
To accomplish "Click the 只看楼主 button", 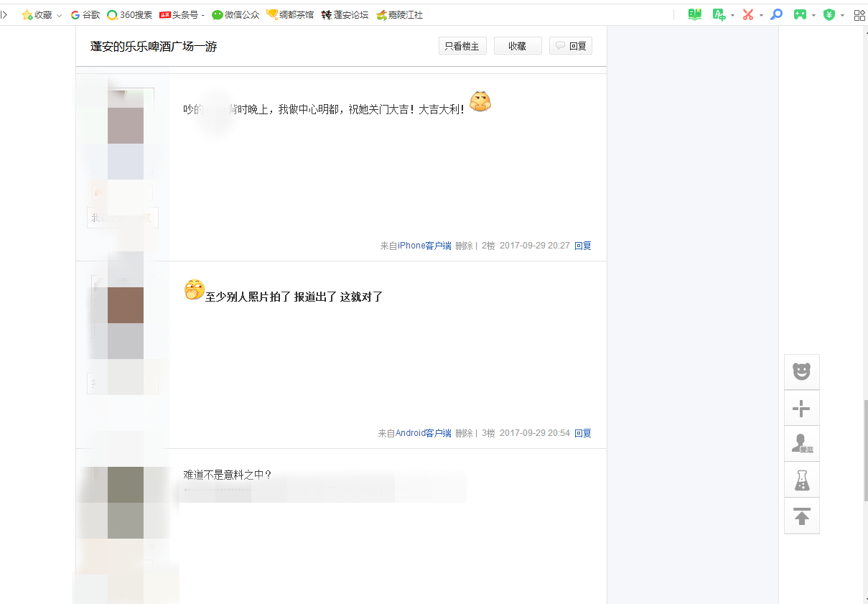I will [462, 46].
